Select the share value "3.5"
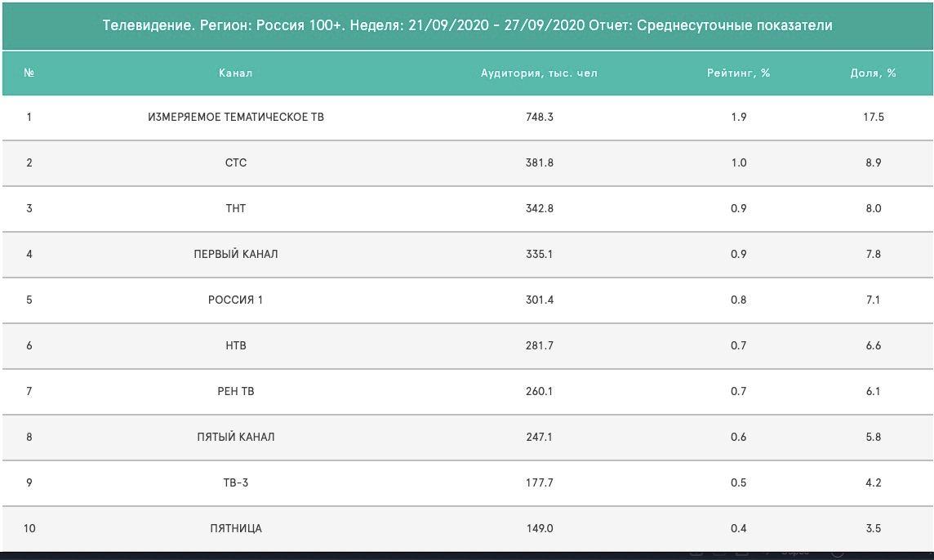The image size is (934, 560). pyautogui.click(x=874, y=528)
